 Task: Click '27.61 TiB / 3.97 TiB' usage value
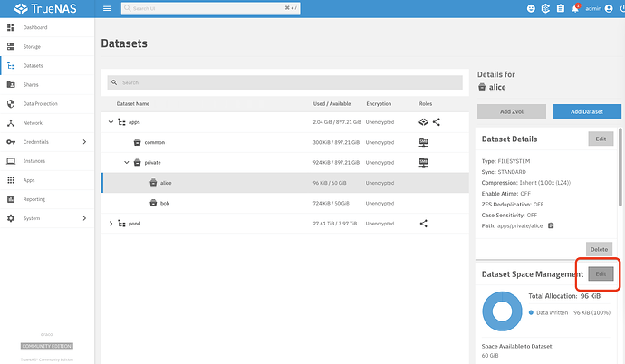[x=335, y=224]
